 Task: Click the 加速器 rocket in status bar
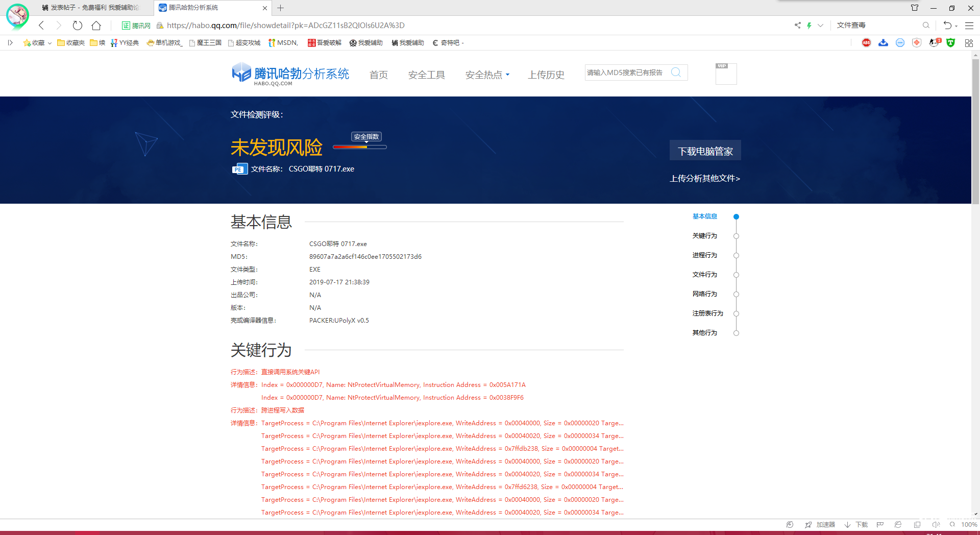(x=820, y=525)
